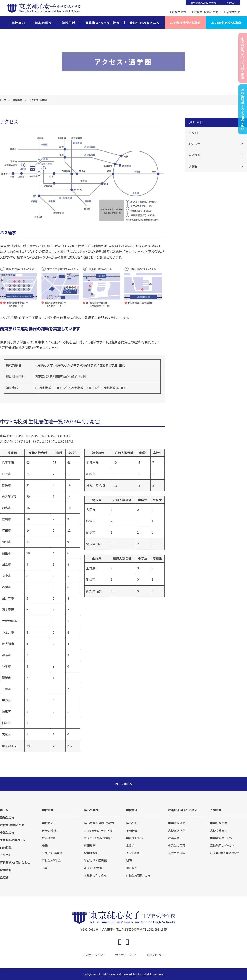Expand the 入試情報 sidebar item arrow

(x=242, y=155)
